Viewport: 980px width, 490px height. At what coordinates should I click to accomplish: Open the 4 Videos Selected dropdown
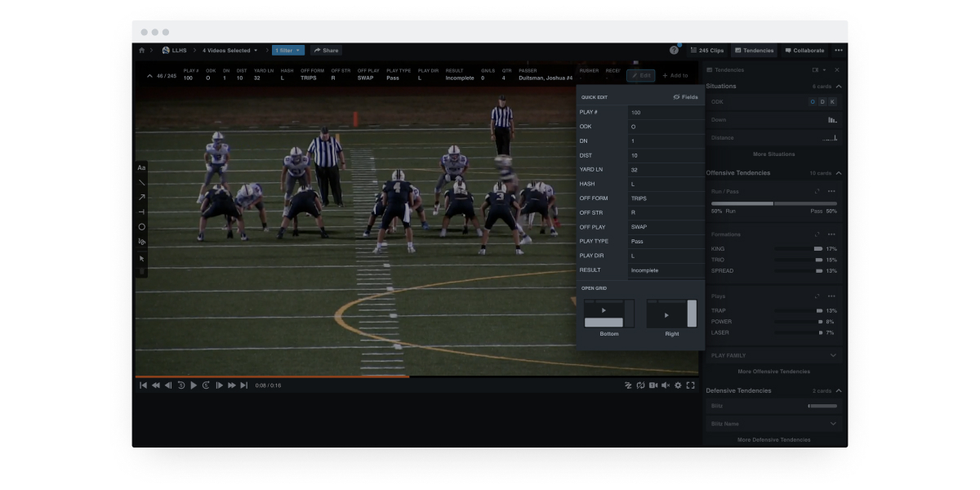tap(229, 51)
